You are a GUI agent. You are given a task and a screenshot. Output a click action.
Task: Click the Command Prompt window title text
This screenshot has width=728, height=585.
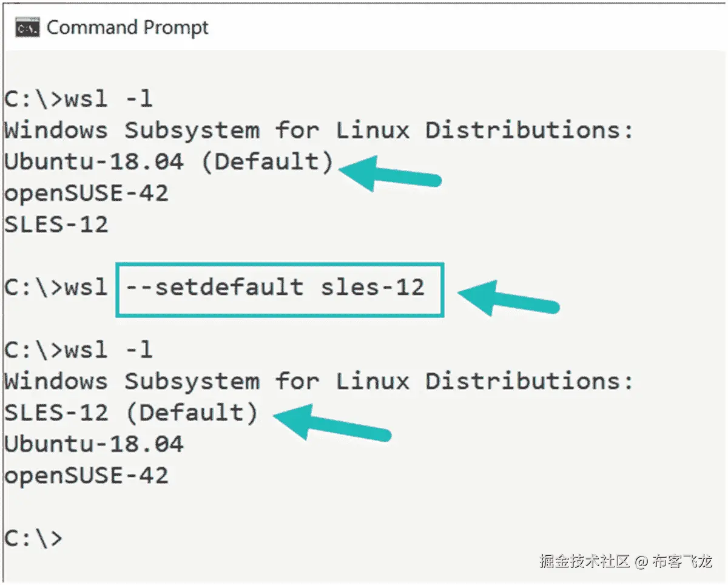click(127, 28)
